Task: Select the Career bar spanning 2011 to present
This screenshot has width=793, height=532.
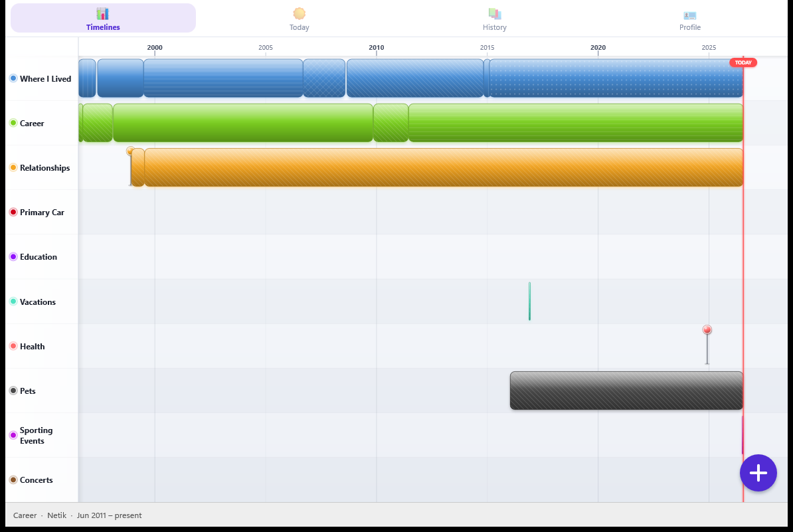Action: coord(576,123)
